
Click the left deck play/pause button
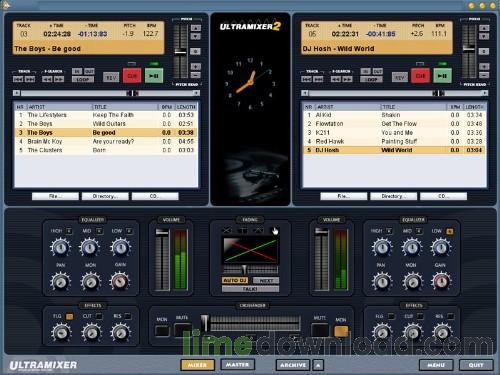(154, 76)
